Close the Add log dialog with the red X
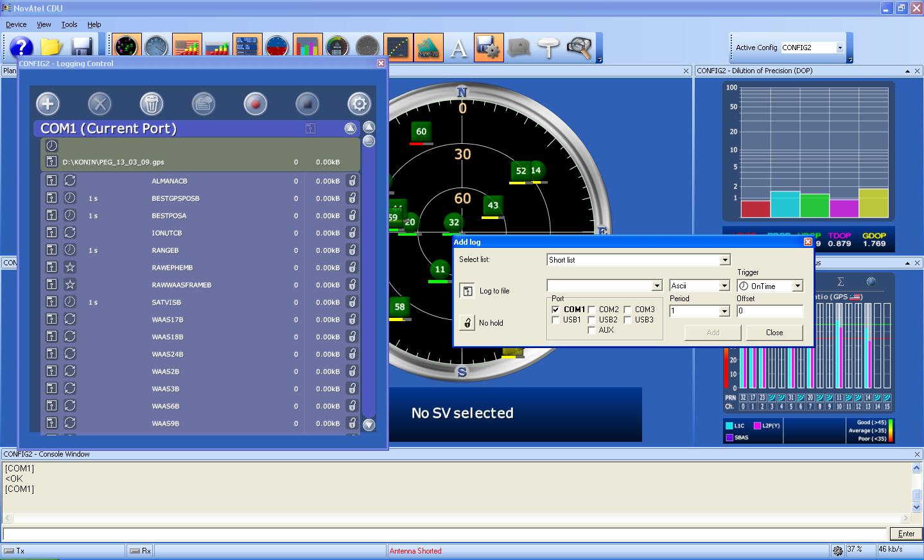This screenshot has width=924, height=560. pyautogui.click(x=808, y=241)
